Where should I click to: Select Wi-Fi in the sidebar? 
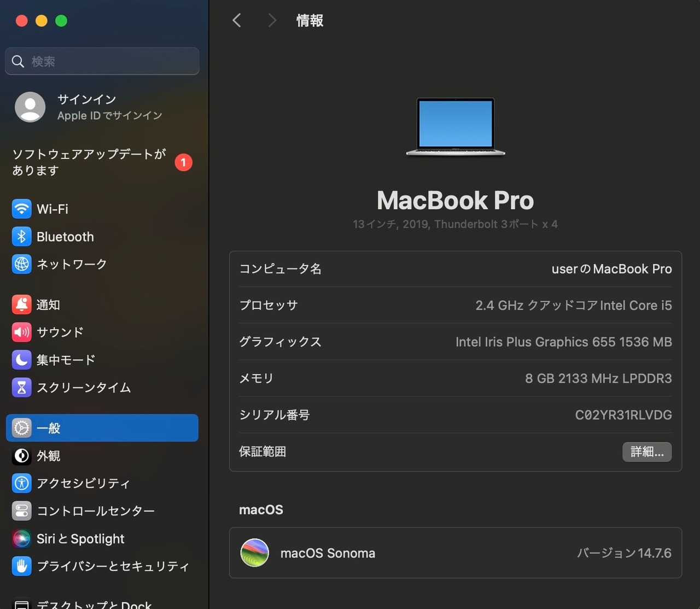[102, 209]
